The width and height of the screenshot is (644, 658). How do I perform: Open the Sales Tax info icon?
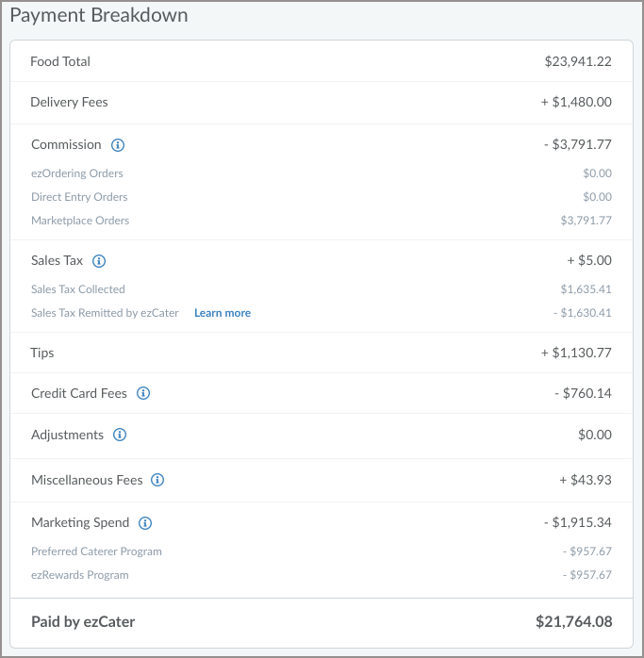99,260
